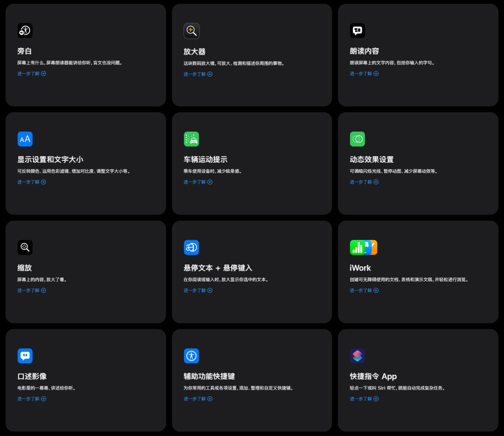Click the 动态效果设置 green icon
The height and width of the screenshot is (436, 504).
[357, 139]
